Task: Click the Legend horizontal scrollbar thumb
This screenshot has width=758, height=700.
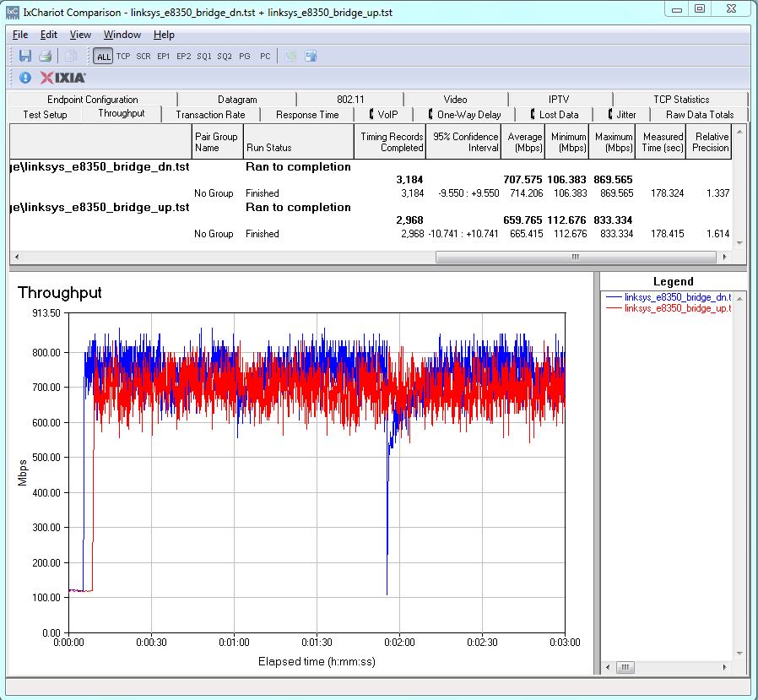Action: coord(625,667)
